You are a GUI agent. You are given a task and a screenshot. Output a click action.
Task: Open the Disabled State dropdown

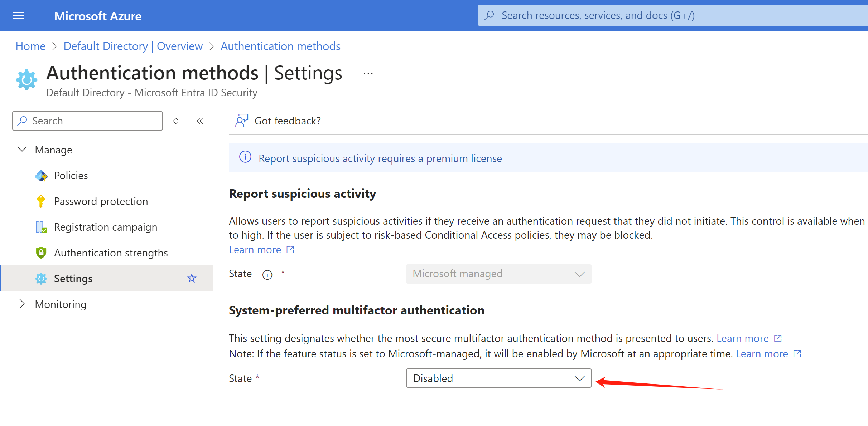[x=498, y=378]
